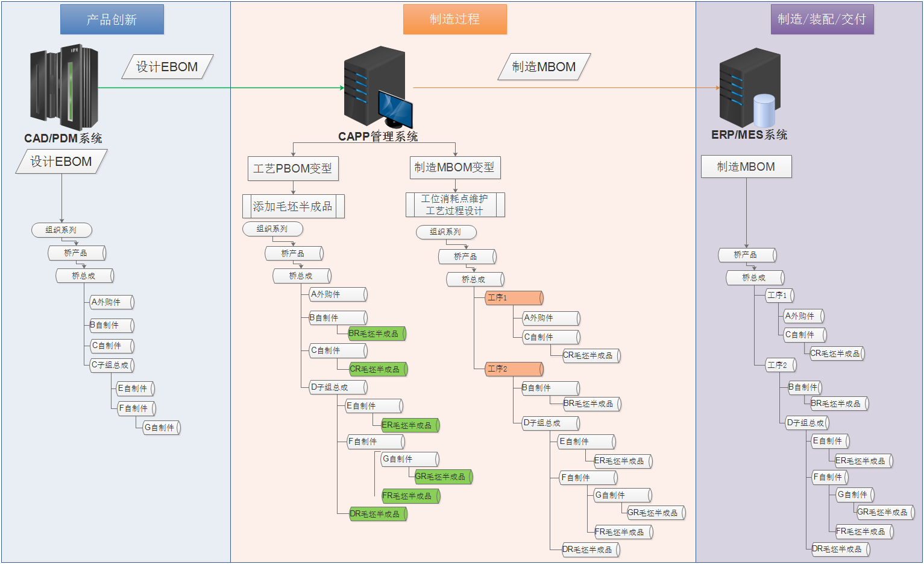
Task: Select the orange 制造过程 header
Action: 454,19
